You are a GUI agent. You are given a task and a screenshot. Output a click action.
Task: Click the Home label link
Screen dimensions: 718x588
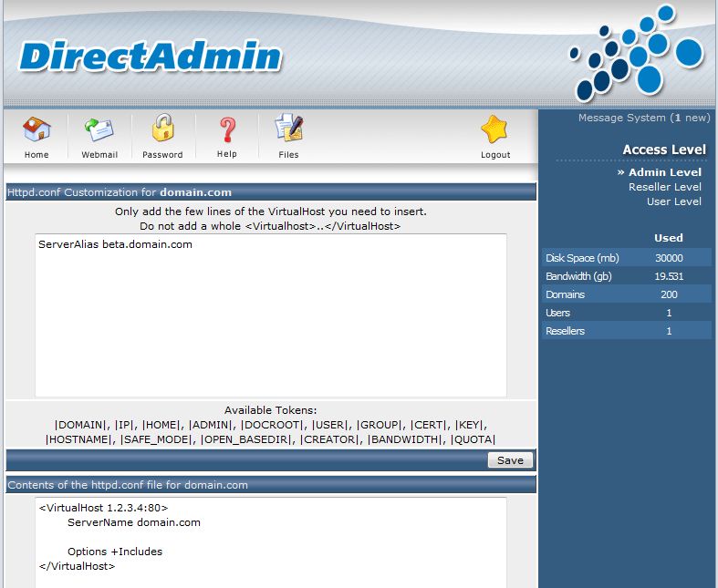36,155
